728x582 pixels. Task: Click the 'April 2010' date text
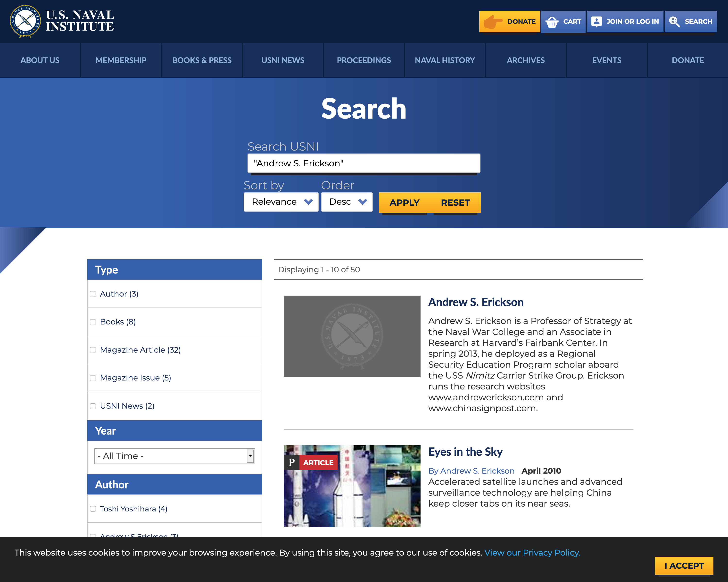click(x=541, y=471)
